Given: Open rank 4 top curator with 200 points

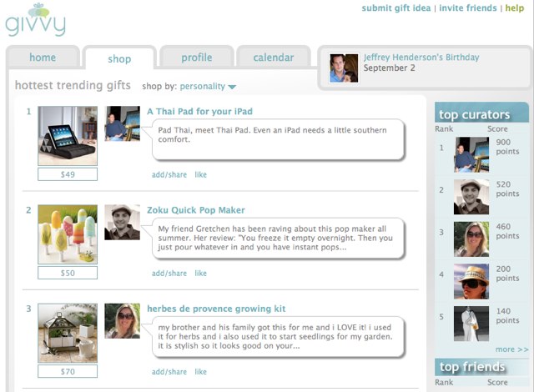Looking at the screenshot, I should (x=471, y=281).
